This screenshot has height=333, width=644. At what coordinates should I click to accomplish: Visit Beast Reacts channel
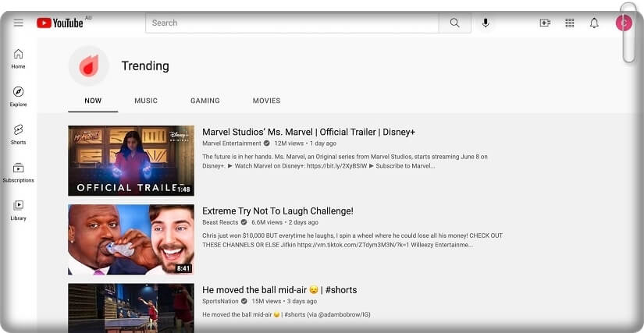point(220,222)
